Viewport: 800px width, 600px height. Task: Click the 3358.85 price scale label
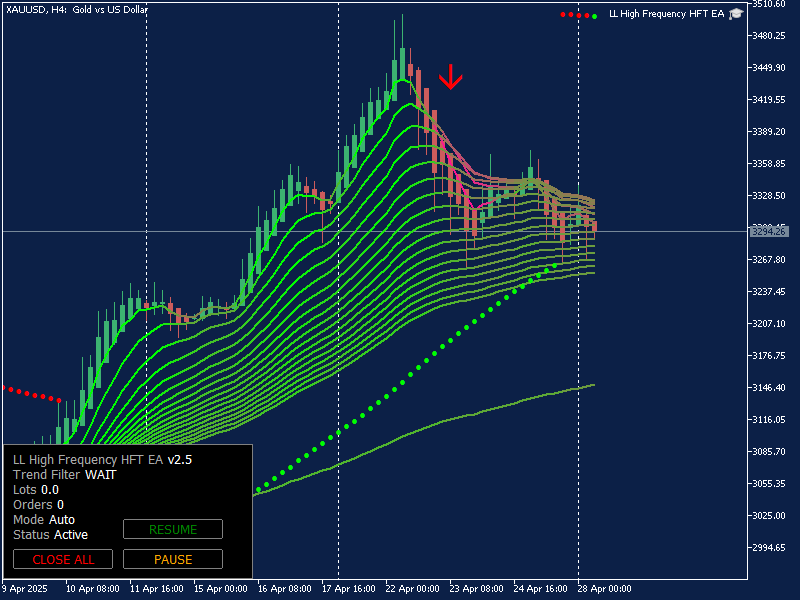769,164
